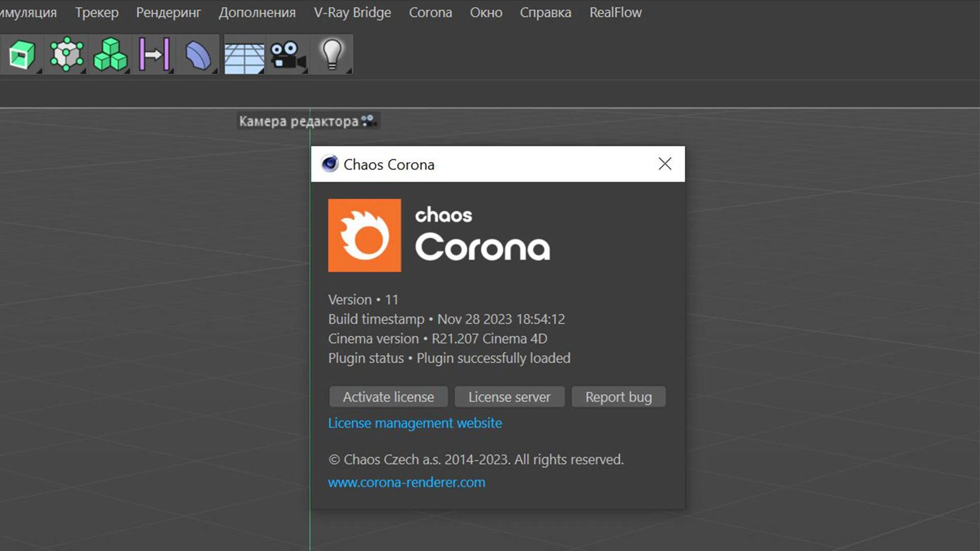Click the Chaos Czech copyright text
980x551 pixels.
click(476, 460)
